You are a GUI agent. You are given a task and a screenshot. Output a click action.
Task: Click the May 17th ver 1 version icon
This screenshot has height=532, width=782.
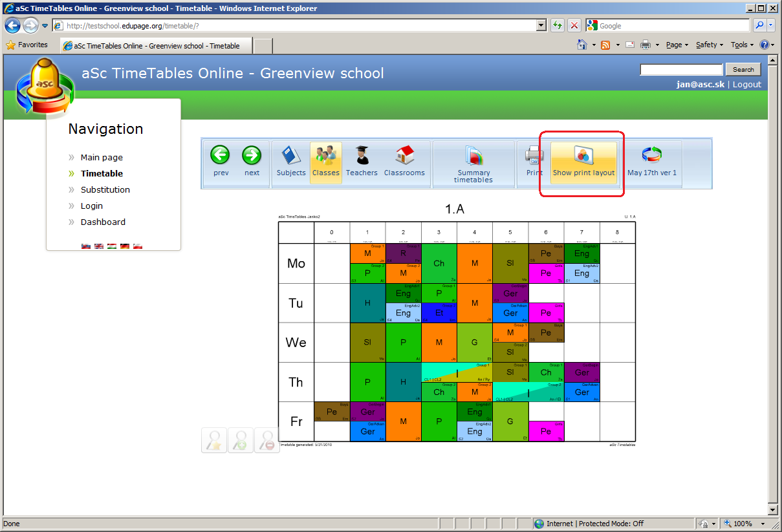pos(651,156)
